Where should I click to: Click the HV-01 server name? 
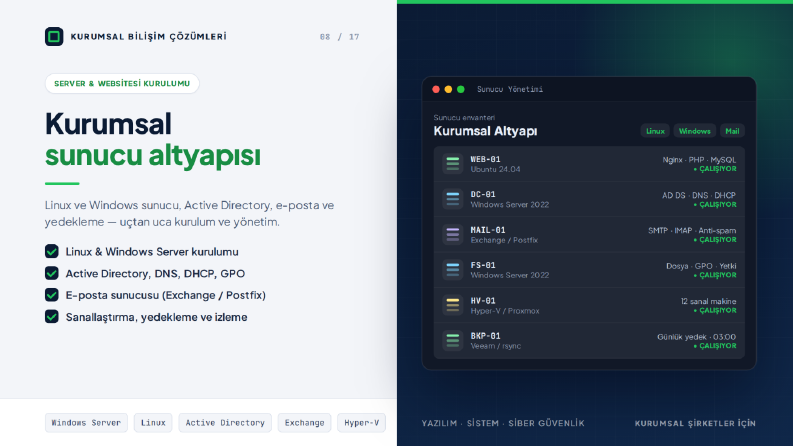pyautogui.click(x=483, y=301)
